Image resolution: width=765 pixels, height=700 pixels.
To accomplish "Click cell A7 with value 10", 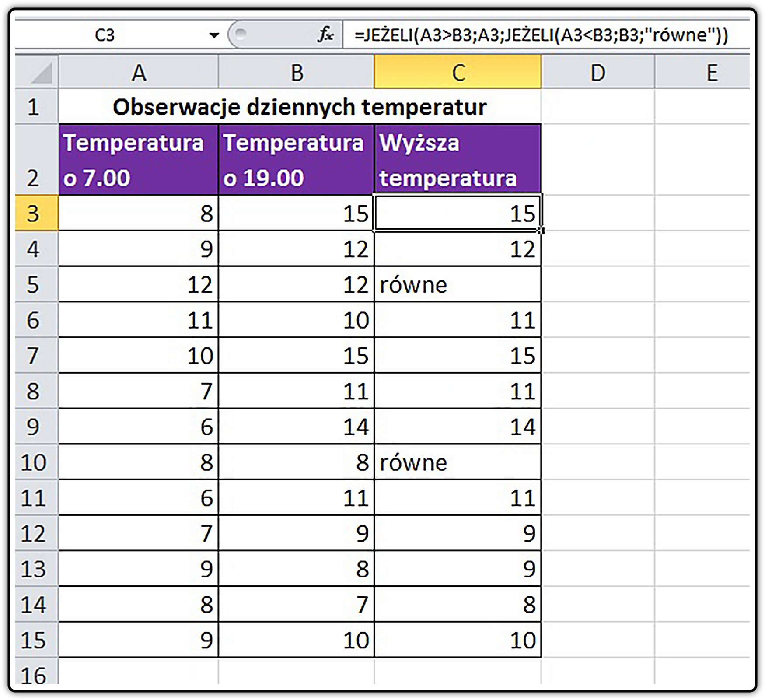I will pos(139,355).
